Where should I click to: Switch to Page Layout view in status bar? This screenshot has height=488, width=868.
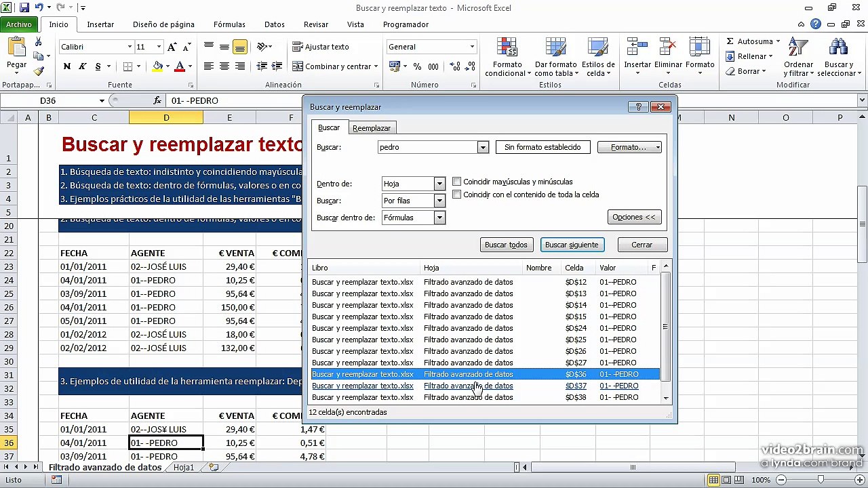click(x=726, y=480)
